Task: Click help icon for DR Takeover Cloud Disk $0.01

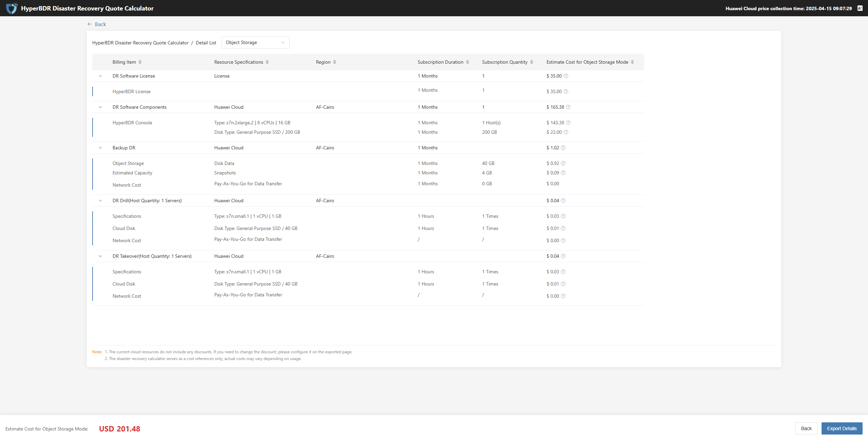Action: [563, 284]
